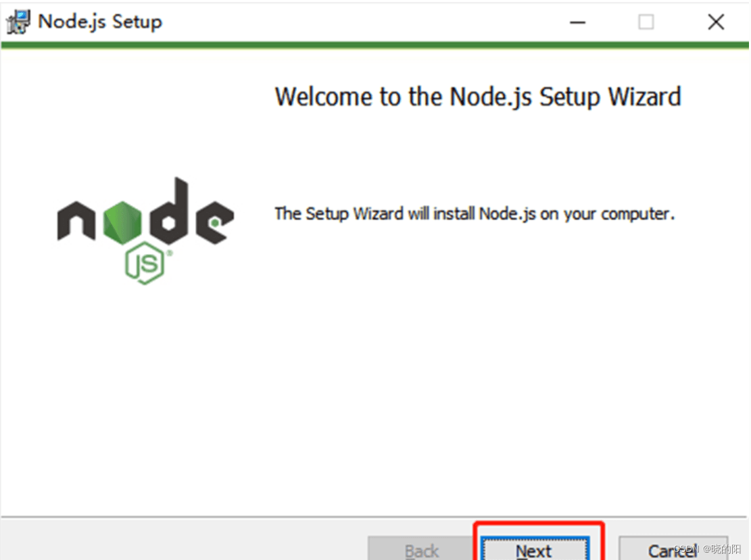The height and width of the screenshot is (560, 751).
Task: Click the Next button
Action: [x=535, y=549]
